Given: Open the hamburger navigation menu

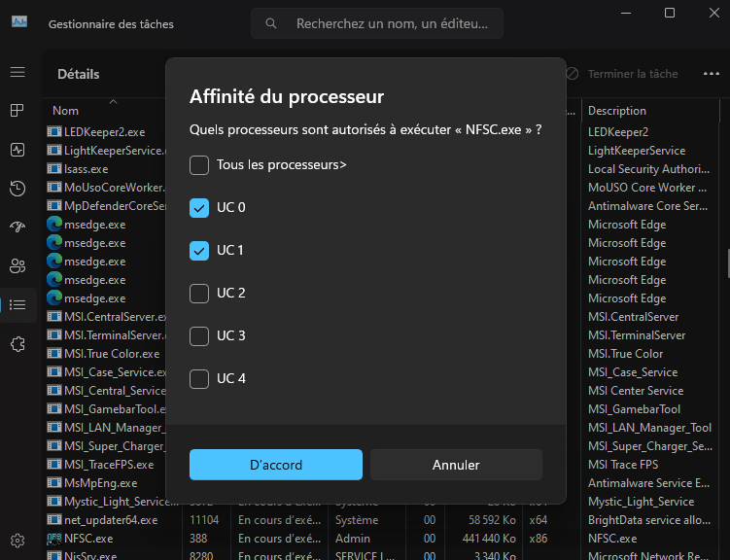Looking at the screenshot, I should coord(17,73).
